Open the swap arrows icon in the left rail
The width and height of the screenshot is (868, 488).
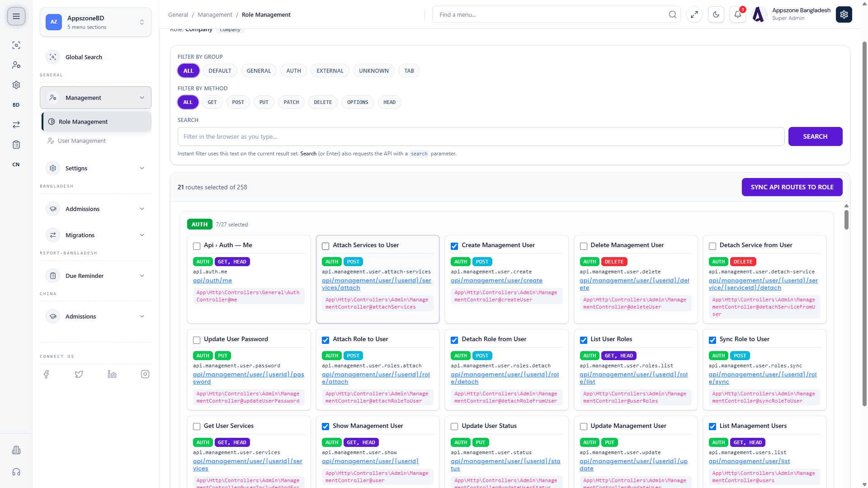[16, 125]
